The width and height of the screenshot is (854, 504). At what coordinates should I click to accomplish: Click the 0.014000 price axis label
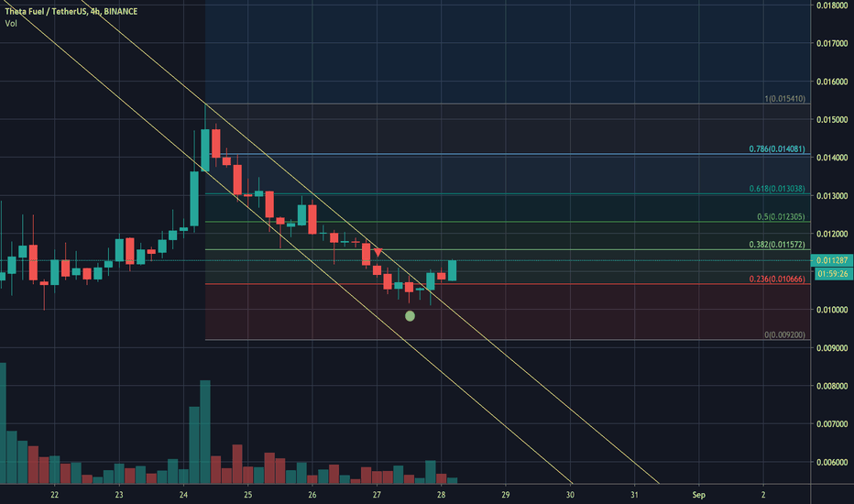(x=832, y=158)
